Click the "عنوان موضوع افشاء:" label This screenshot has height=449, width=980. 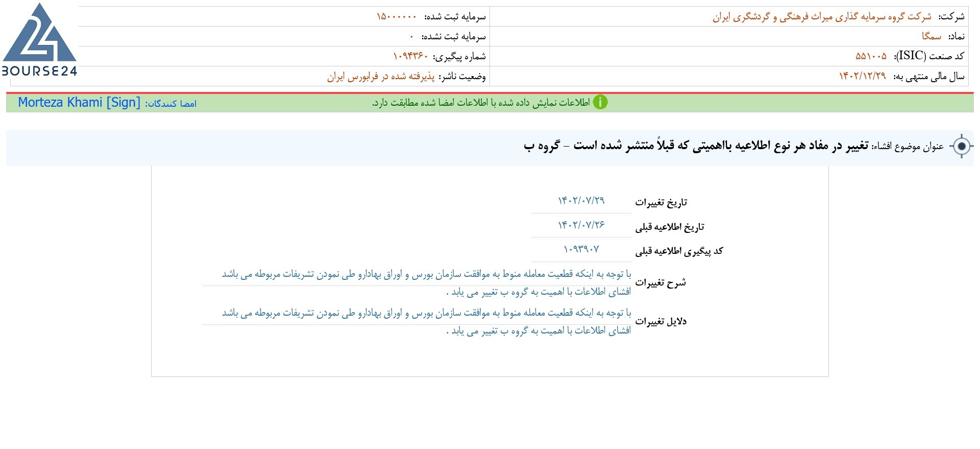pyautogui.click(x=908, y=147)
